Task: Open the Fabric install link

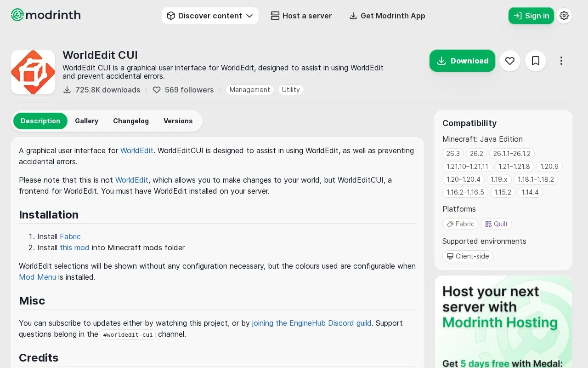Action: [70, 236]
